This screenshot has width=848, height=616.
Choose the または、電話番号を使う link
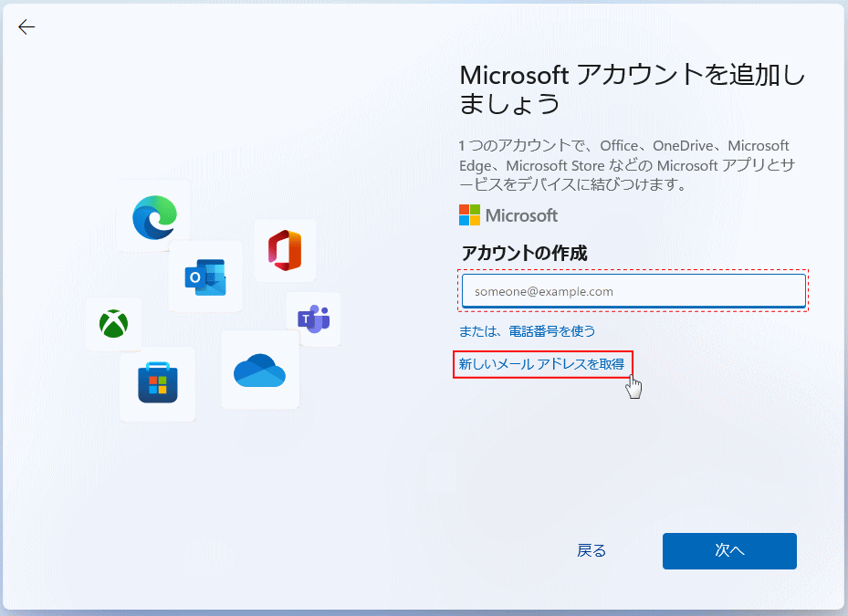click(x=527, y=330)
